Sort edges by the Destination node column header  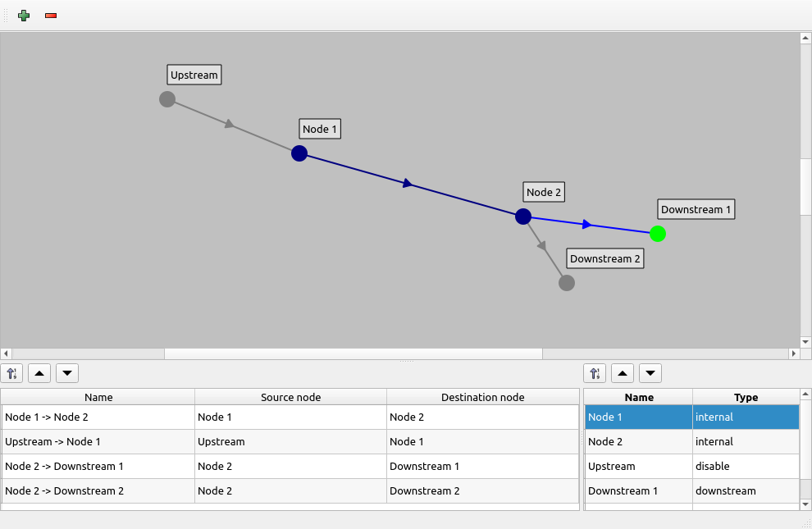tap(482, 397)
